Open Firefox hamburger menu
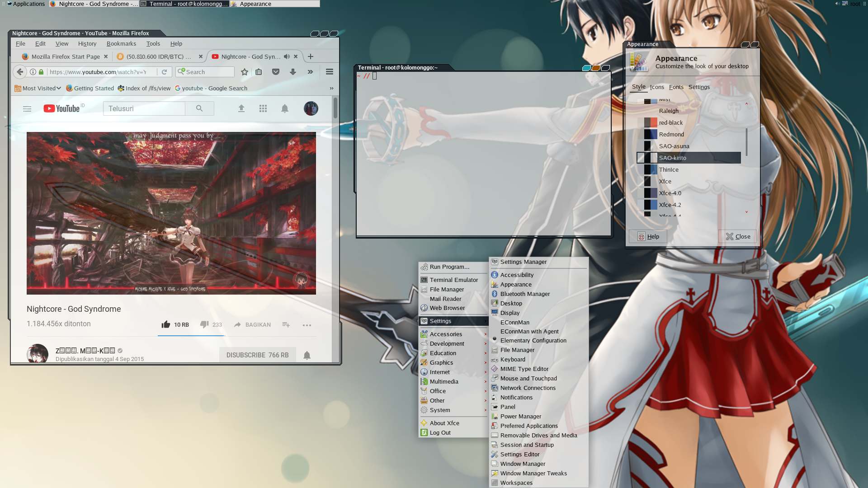Screen dimensions: 868x488 pos(330,72)
